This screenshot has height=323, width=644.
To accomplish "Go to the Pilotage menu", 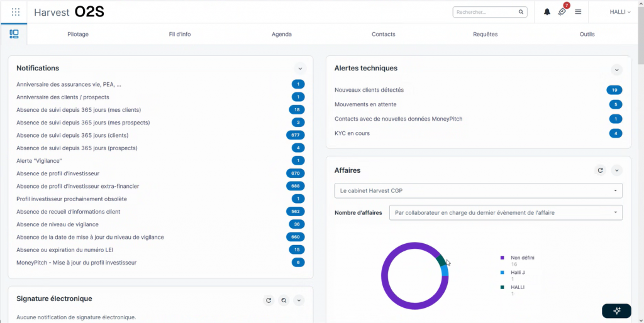I will pos(78,34).
